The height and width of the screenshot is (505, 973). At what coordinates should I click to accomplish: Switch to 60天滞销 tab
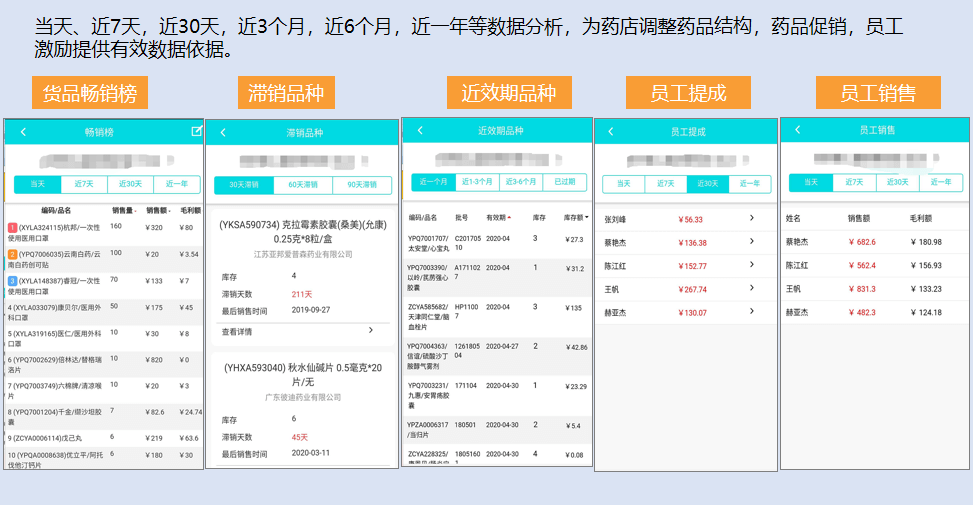pos(302,184)
